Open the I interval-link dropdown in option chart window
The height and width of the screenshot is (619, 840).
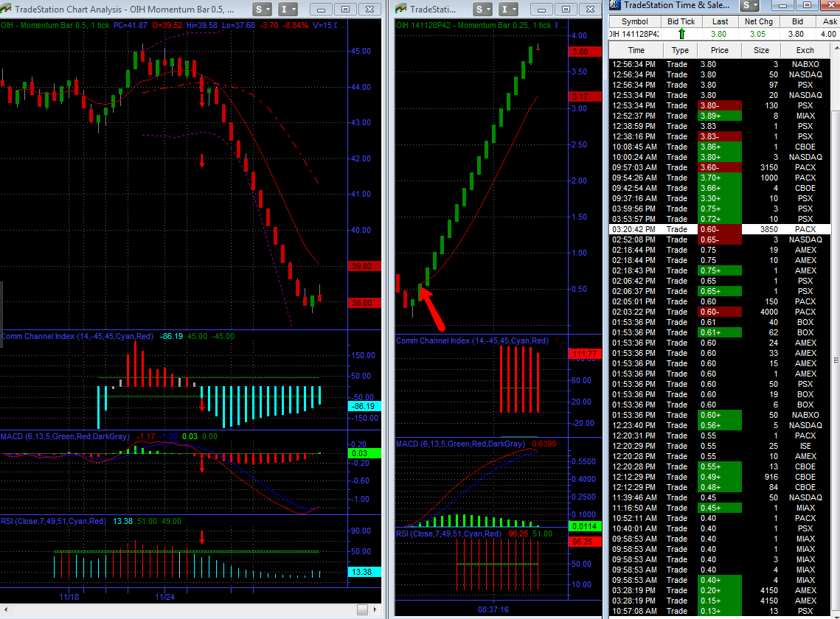pyautogui.click(x=508, y=9)
